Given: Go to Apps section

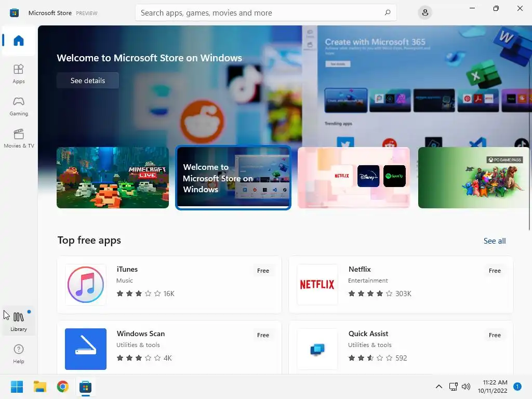Looking at the screenshot, I should point(19,74).
